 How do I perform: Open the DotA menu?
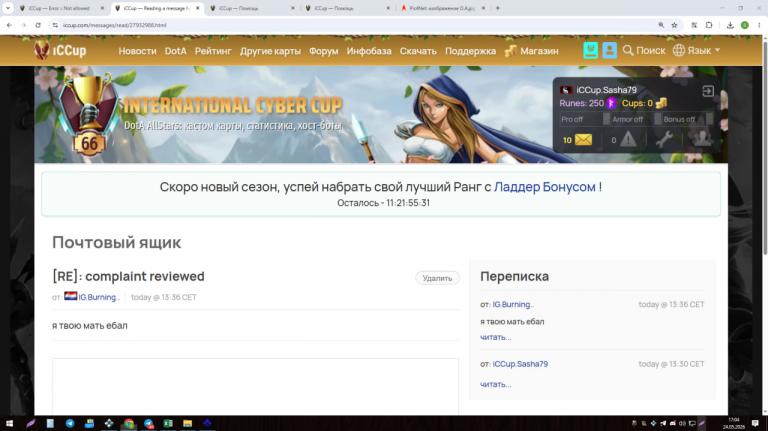click(x=175, y=51)
